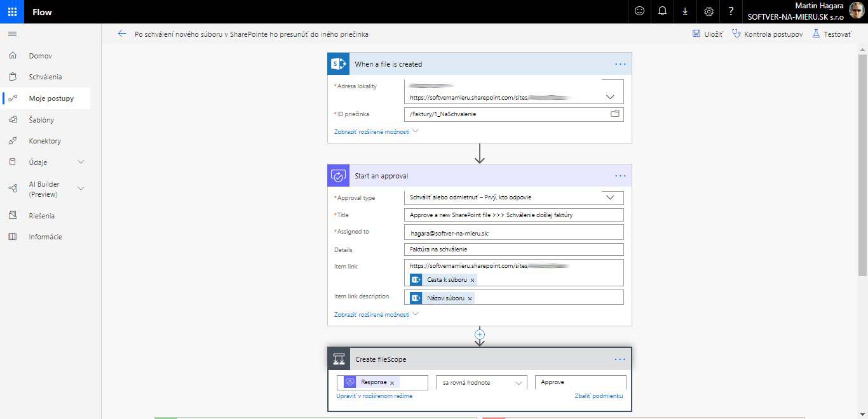Edit the condition value field Approve

click(581, 382)
